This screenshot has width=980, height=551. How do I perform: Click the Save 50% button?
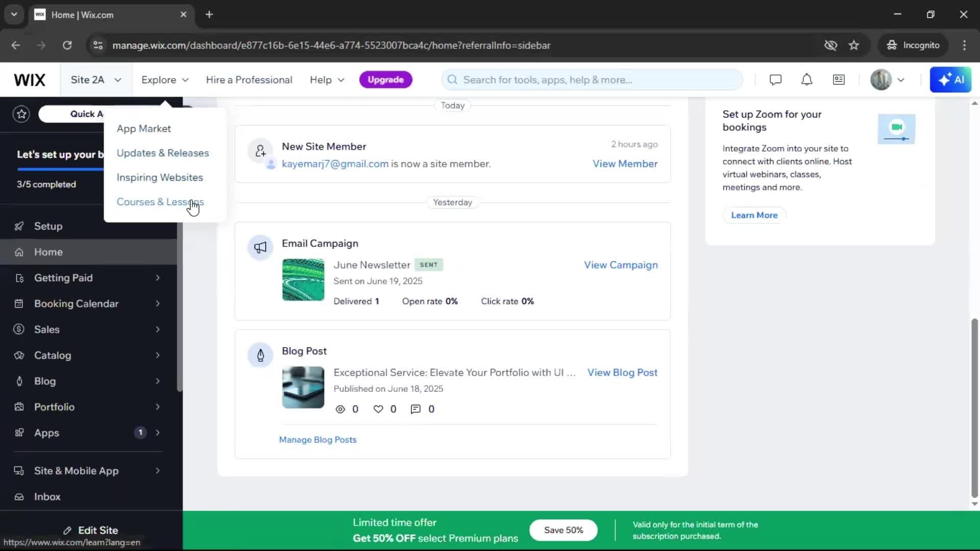click(x=563, y=530)
